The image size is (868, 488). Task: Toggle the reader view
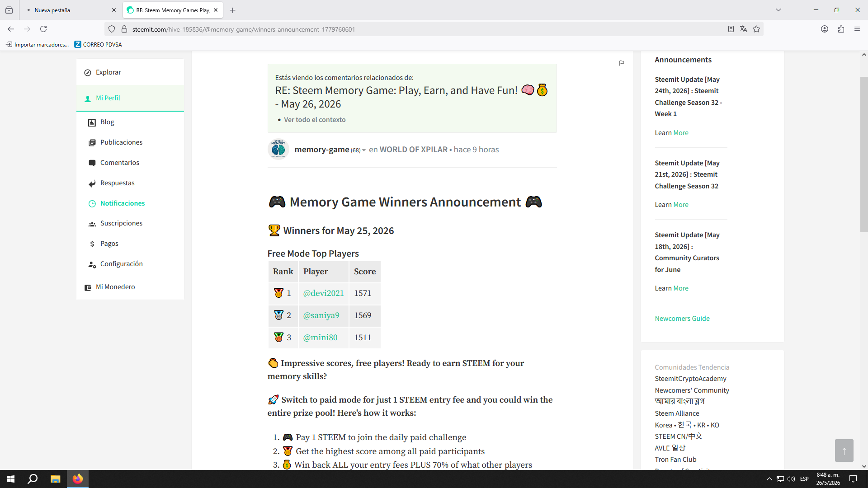(x=731, y=29)
